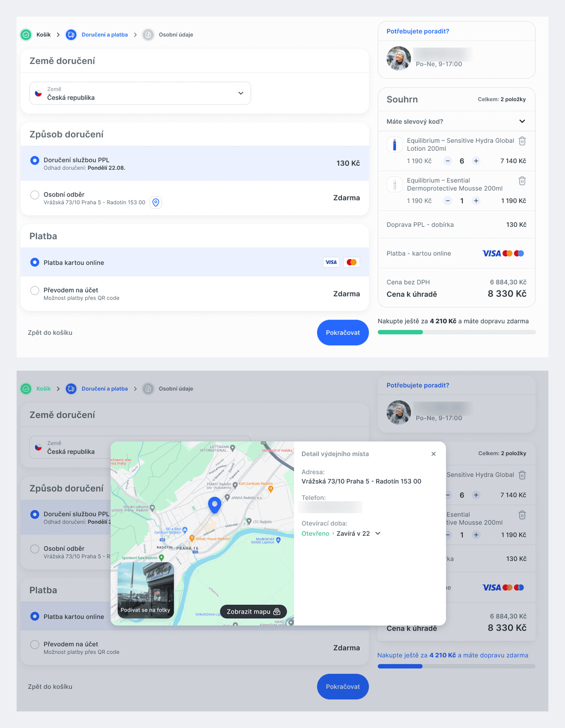Click the blue delivery truck step icon in the top mockup

click(71, 35)
